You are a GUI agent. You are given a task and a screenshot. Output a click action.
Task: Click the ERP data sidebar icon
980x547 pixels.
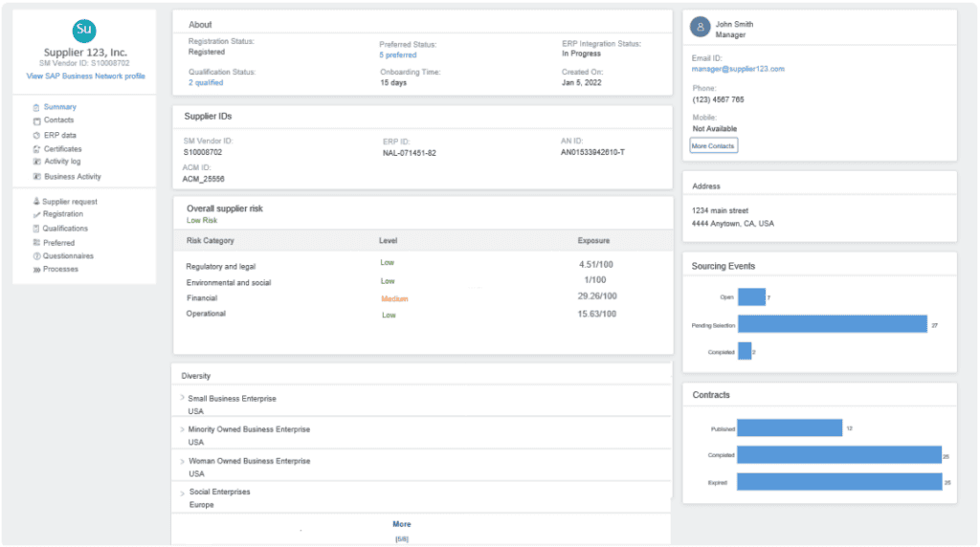point(36,136)
